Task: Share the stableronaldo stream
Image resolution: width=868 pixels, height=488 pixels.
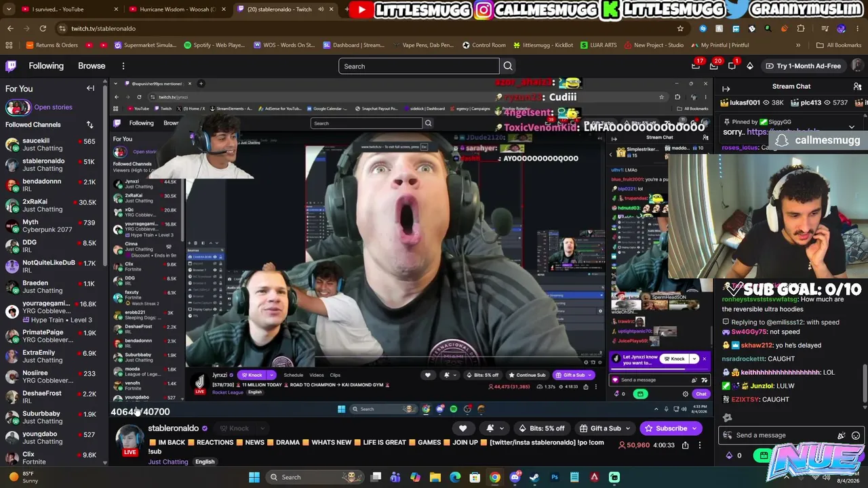Action: point(685,445)
